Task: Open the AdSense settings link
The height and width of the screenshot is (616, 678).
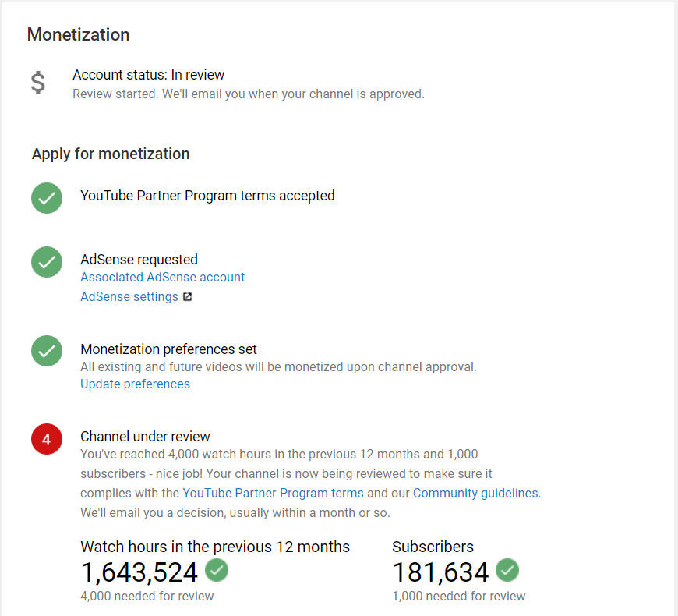Action: [129, 297]
